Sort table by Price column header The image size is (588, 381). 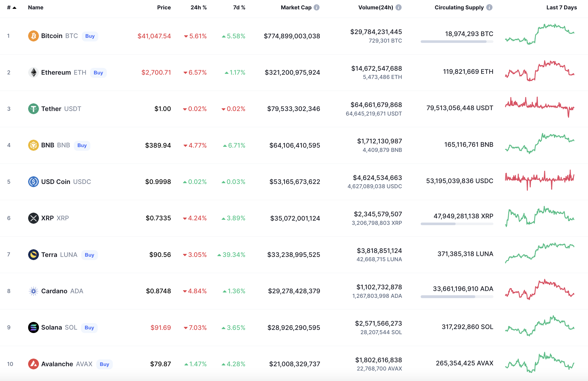(x=164, y=8)
